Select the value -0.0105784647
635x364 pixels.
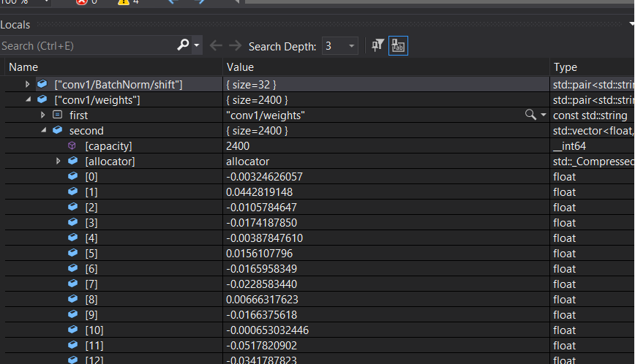click(x=261, y=208)
